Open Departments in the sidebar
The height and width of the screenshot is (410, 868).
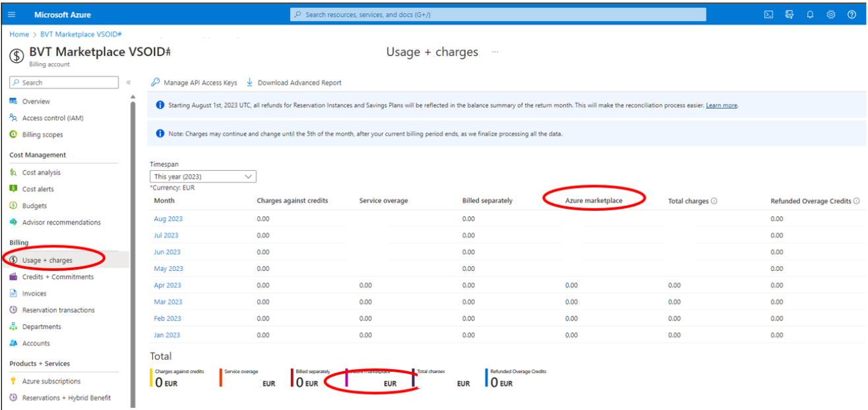(42, 326)
